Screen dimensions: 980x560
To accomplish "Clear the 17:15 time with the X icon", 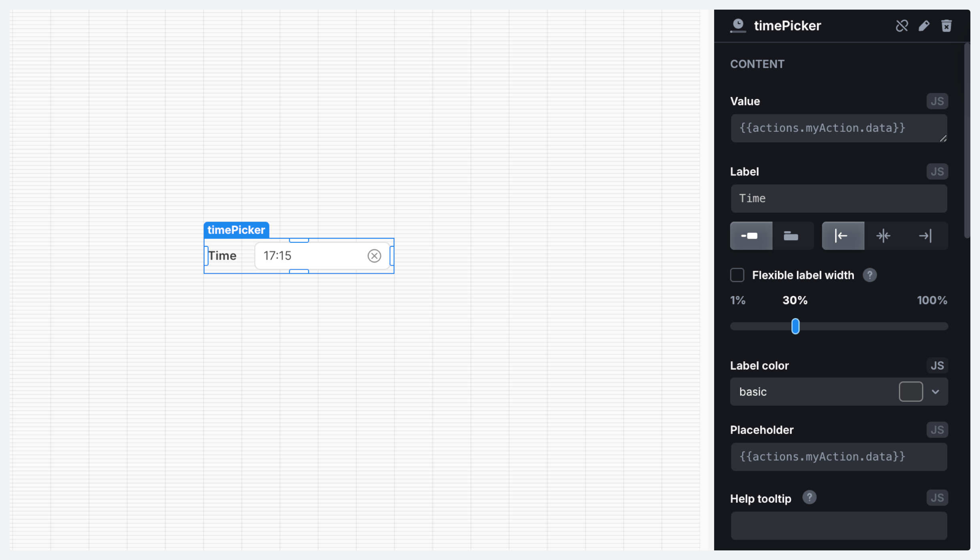I will coord(374,256).
